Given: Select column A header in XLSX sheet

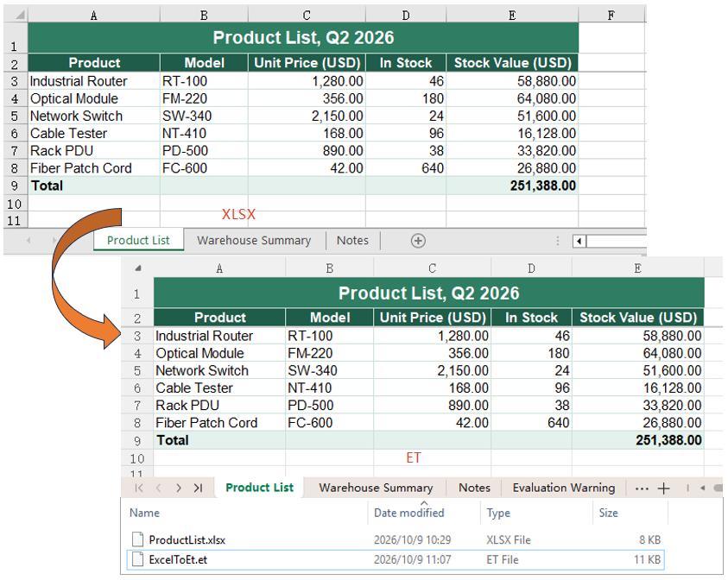Looking at the screenshot, I should pos(94,16).
